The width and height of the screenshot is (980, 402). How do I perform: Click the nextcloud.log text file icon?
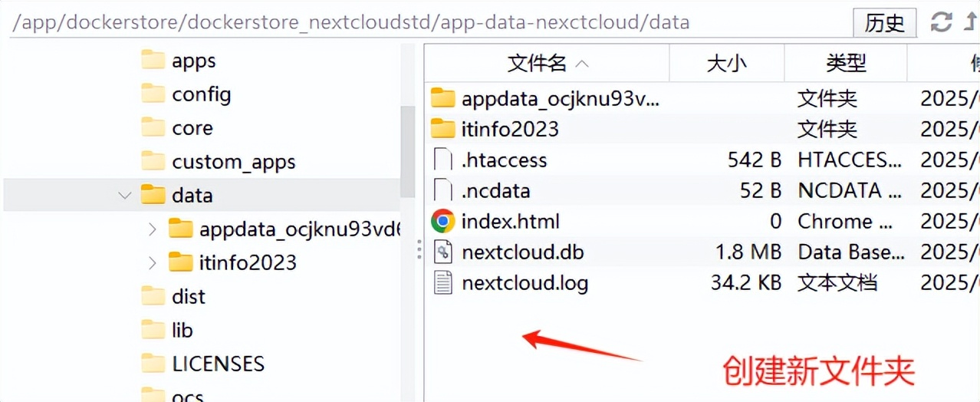click(443, 282)
